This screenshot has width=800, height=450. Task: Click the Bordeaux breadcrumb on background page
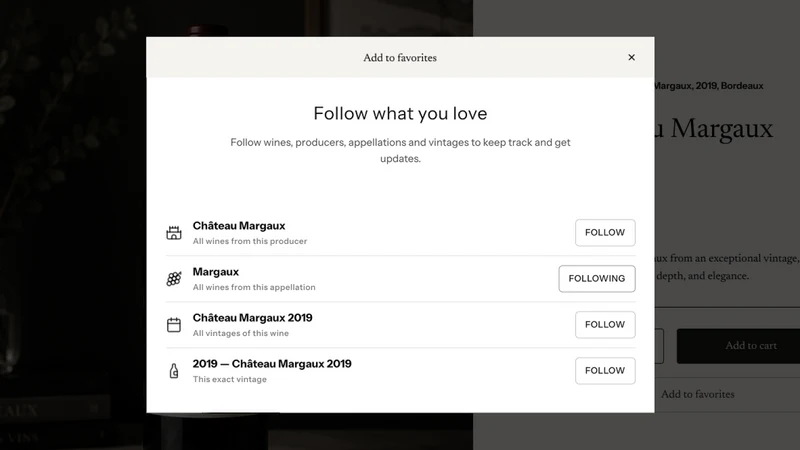tap(742, 86)
